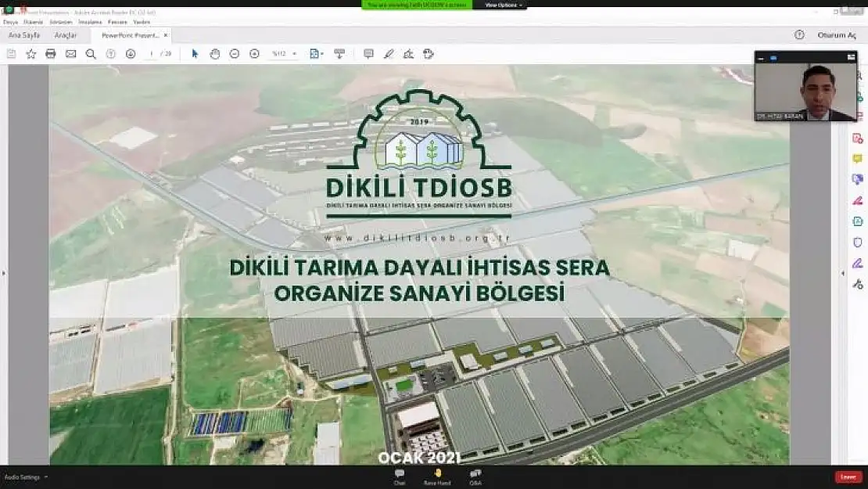Click the magnifier search icon
868x489 pixels.
[x=91, y=54]
